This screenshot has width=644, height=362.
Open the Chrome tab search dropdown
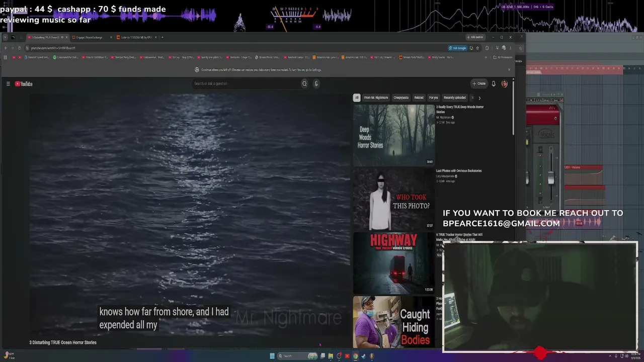pyautogui.click(x=5, y=37)
